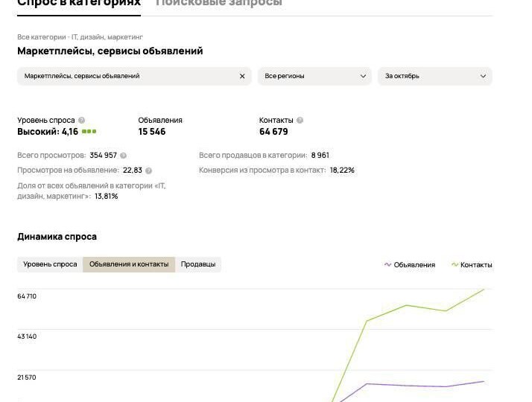Open help icon beside Просмотров на объявление
The image size is (532, 402).
pos(148,170)
